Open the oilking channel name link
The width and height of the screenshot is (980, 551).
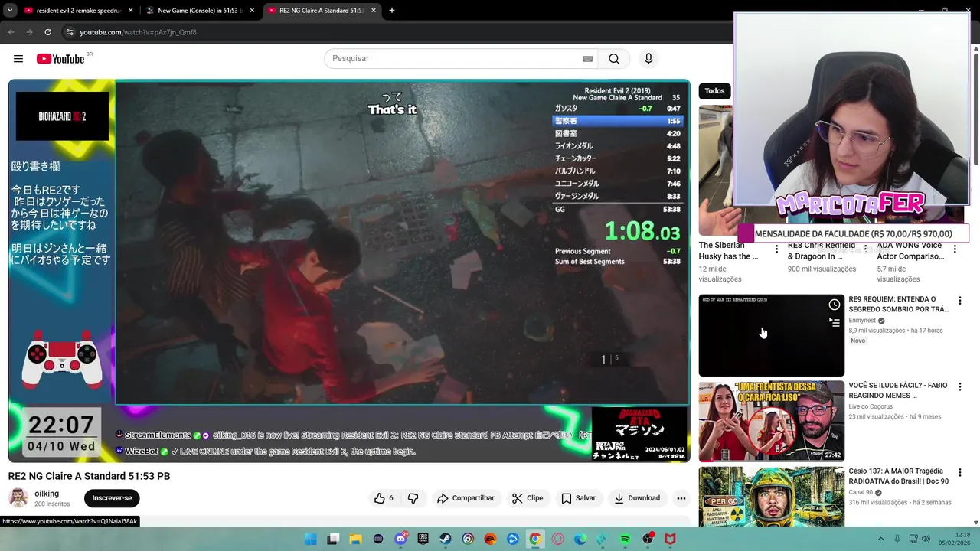tap(47, 494)
